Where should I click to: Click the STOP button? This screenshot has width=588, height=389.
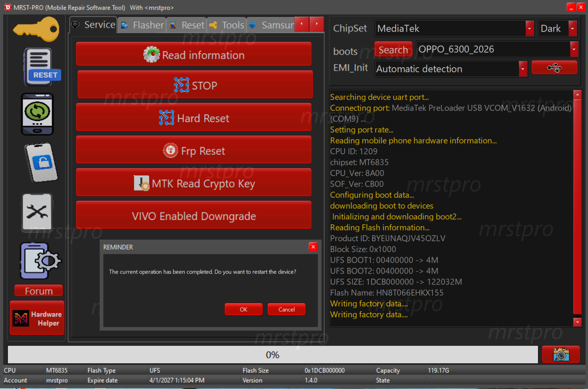195,84
